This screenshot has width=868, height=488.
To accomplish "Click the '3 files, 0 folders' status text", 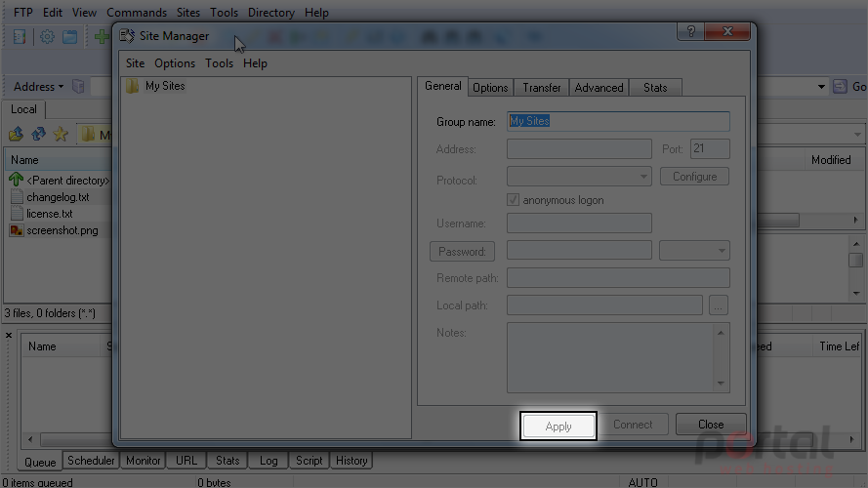I will pos(50,313).
